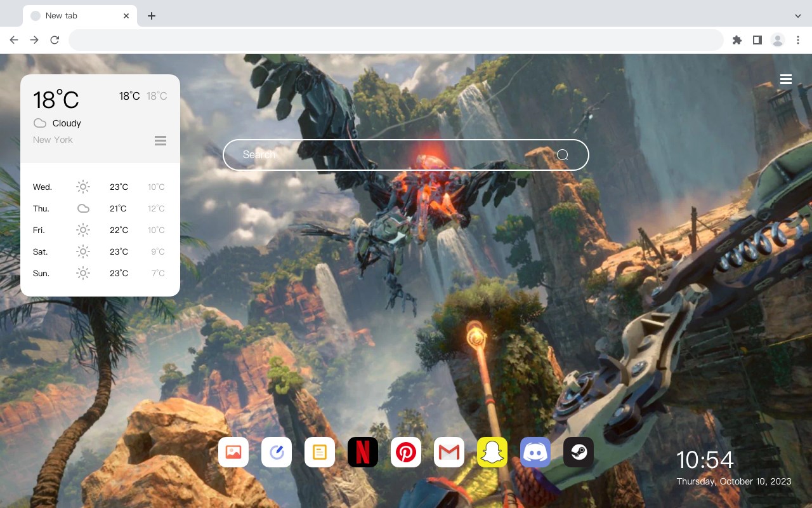
Task: Launch the Pinterest shortcut
Action: tap(406, 452)
